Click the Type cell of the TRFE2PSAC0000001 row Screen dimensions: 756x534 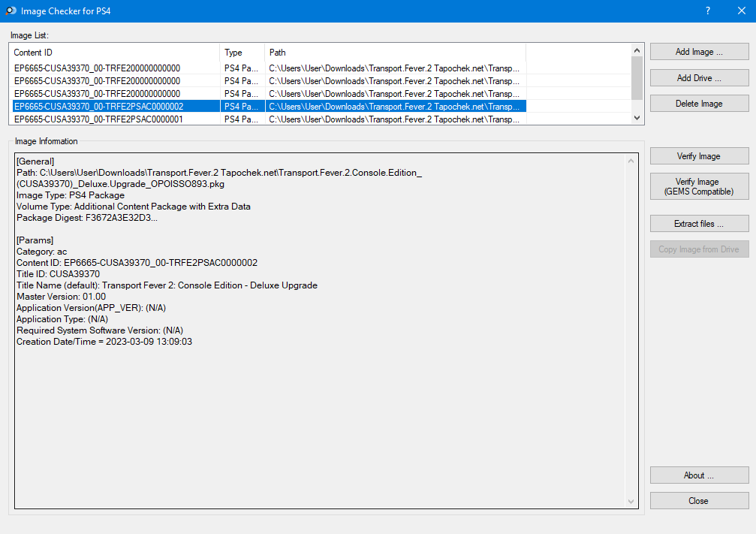tap(242, 119)
